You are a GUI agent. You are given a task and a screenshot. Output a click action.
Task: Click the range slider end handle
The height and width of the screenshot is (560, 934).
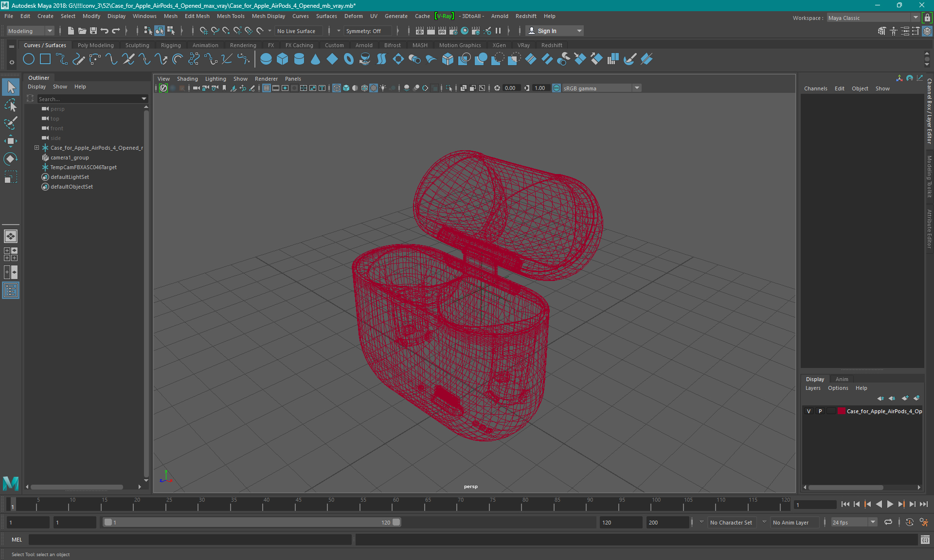point(396,522)
